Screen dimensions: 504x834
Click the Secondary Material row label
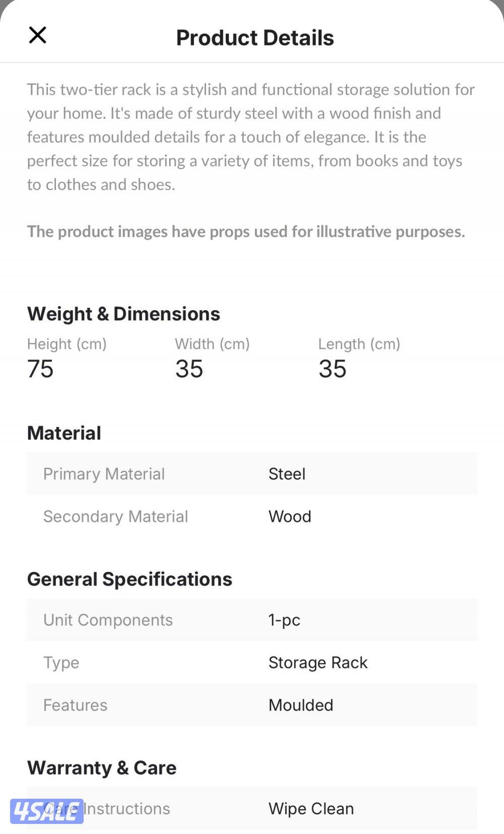[115, 516]
